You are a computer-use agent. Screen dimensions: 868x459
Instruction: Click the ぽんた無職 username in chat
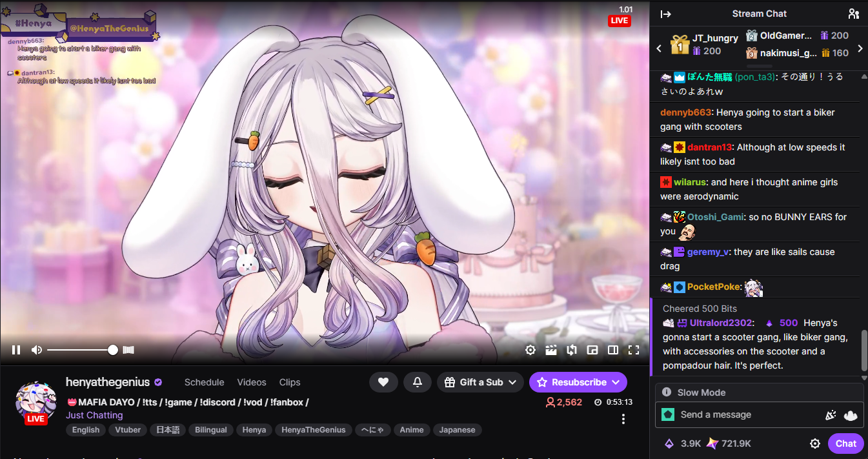pos(709,76)
